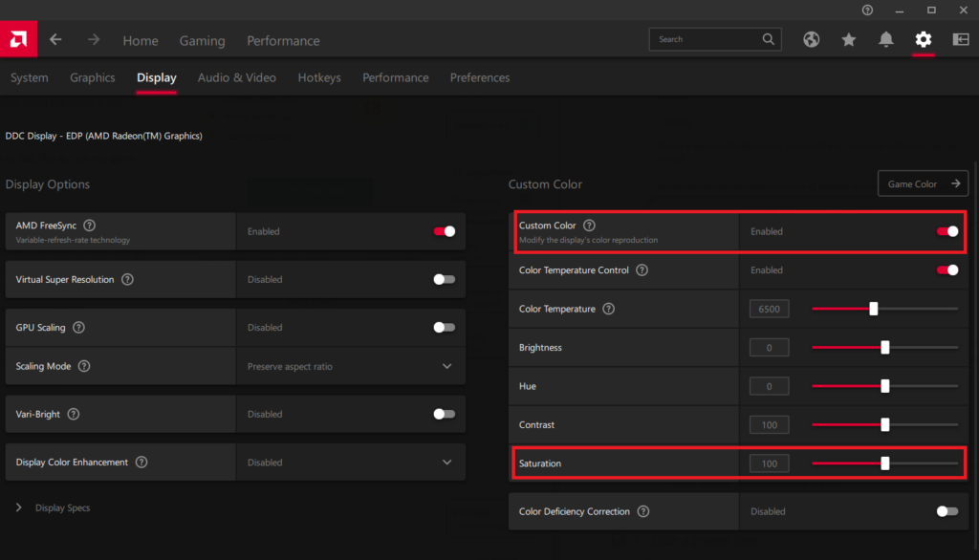
Task: Open settings gear icon
Action: click(x=923, y=39)
